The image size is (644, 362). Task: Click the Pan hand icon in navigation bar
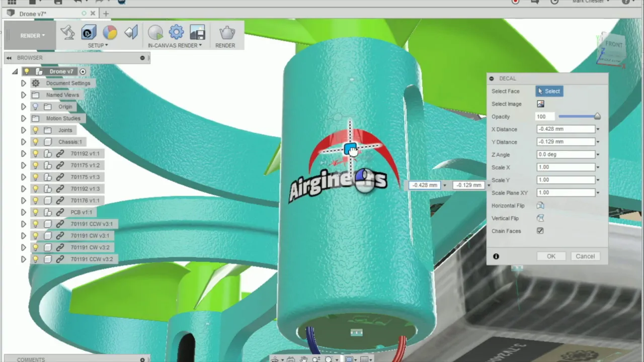click(x=304, y=359)
